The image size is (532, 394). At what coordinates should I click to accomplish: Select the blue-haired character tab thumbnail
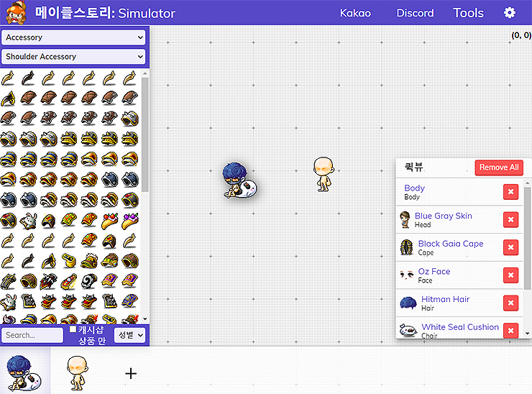pos(24,372)
